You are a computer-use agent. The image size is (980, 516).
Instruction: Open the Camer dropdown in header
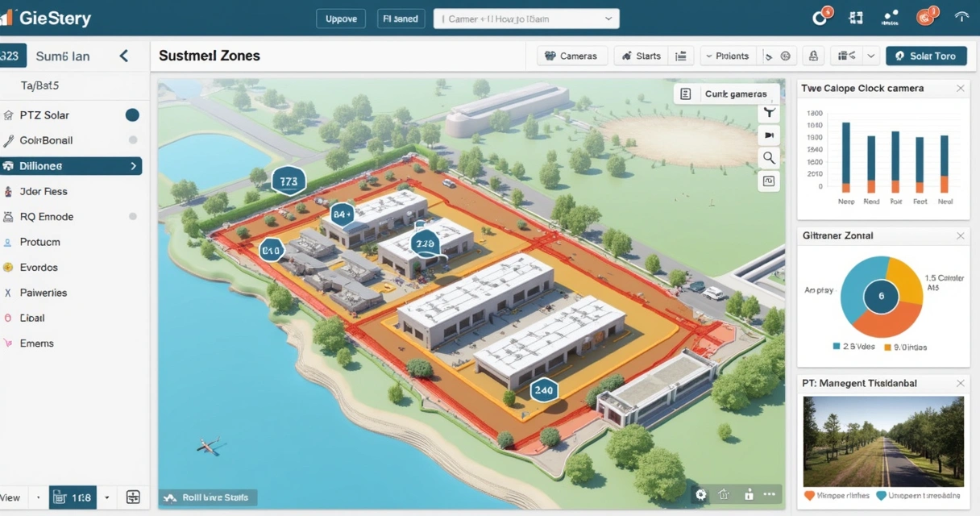click(526, 19)
